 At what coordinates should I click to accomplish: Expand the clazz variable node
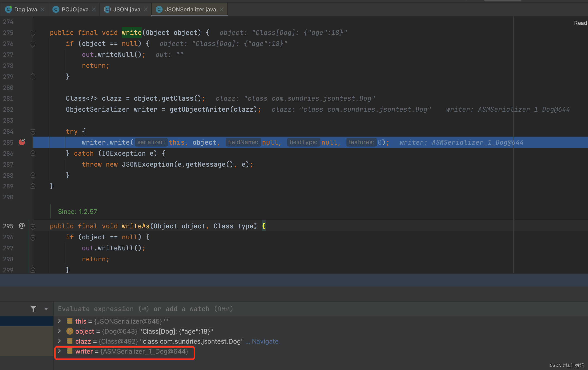[59, 341]
